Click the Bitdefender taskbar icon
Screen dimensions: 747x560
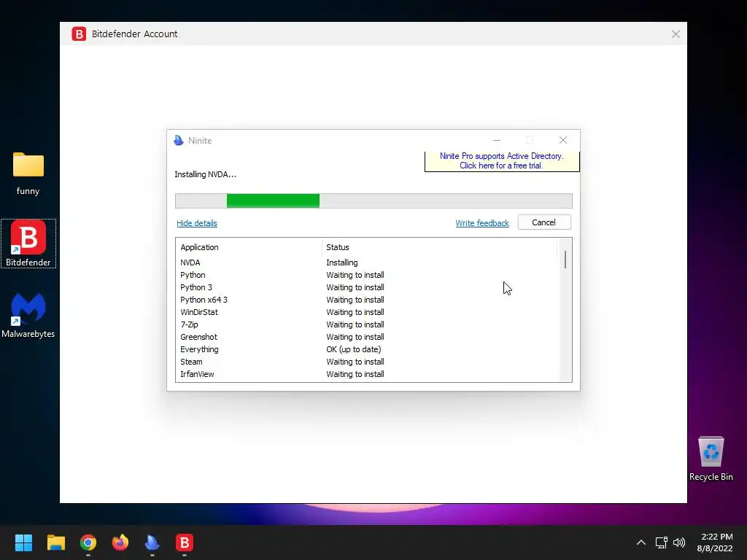(x=185, y=542)
